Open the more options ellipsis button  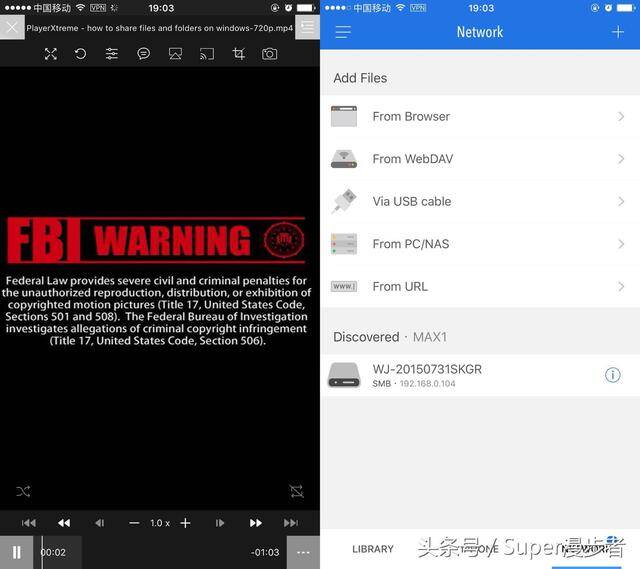[303, 552]
